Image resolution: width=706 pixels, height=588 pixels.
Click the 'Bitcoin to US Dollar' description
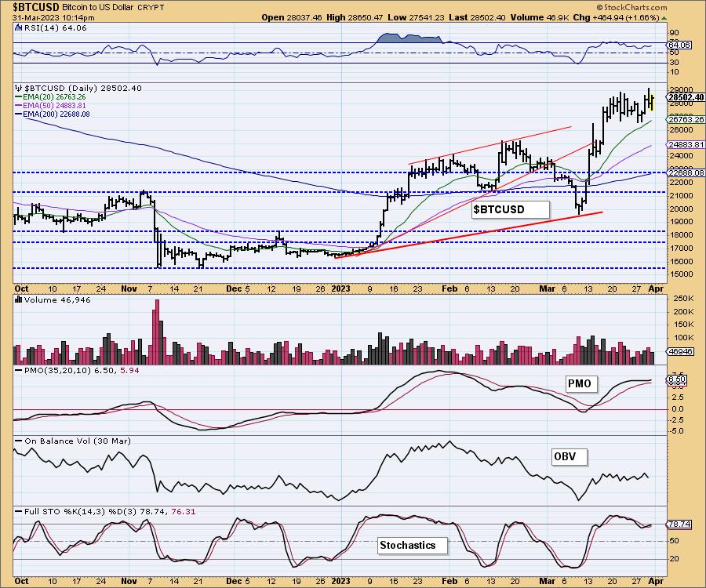[99, 8]
